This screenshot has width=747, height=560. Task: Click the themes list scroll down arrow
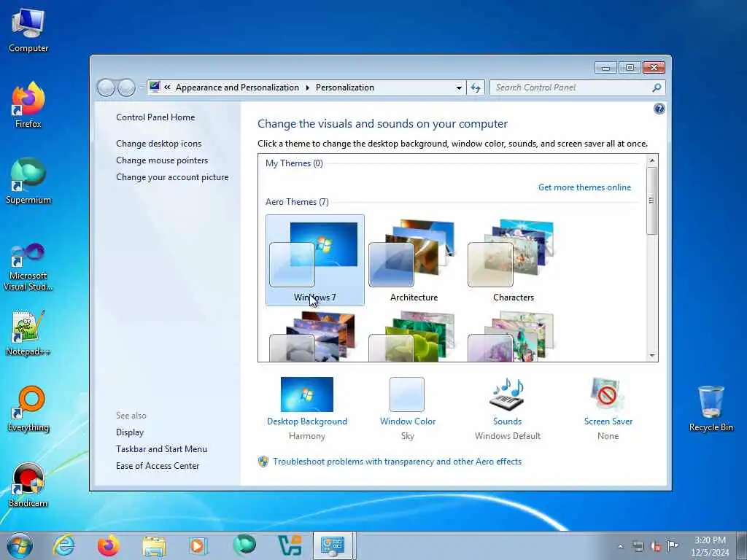[x=652, y=356]
